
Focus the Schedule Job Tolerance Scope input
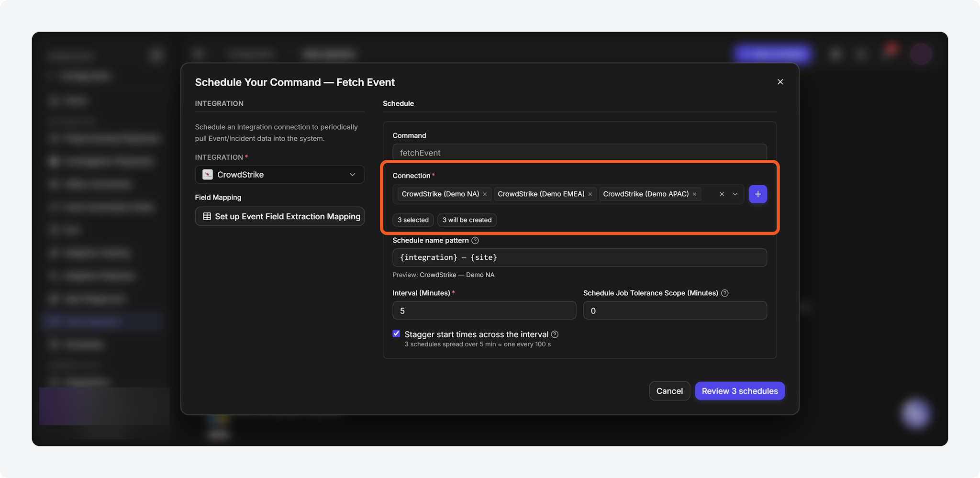[675, 311]
